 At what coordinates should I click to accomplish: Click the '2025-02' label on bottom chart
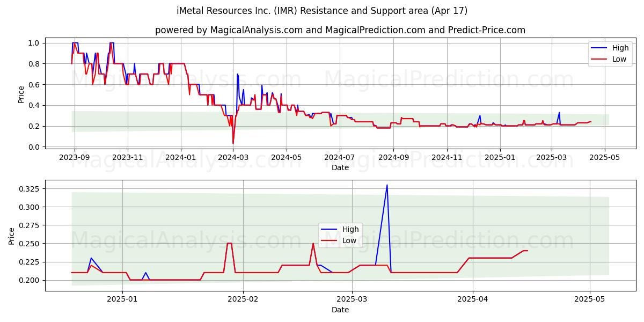point(243,300)
